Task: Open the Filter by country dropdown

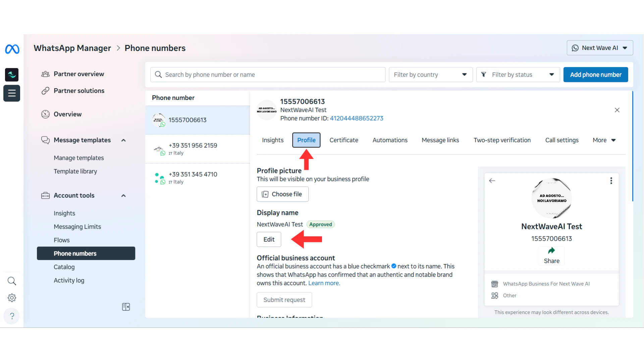Action: [430, 75]
